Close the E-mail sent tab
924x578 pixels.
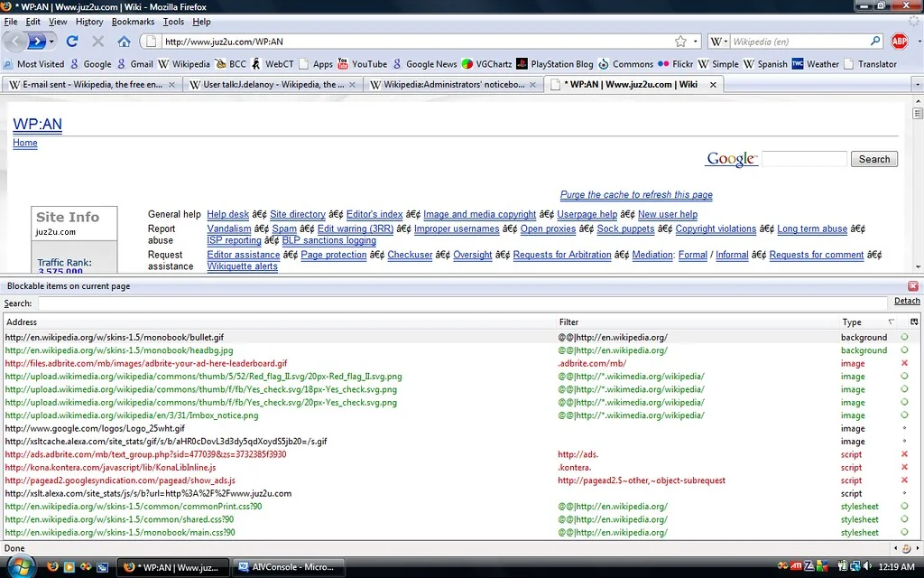(171, 85)
